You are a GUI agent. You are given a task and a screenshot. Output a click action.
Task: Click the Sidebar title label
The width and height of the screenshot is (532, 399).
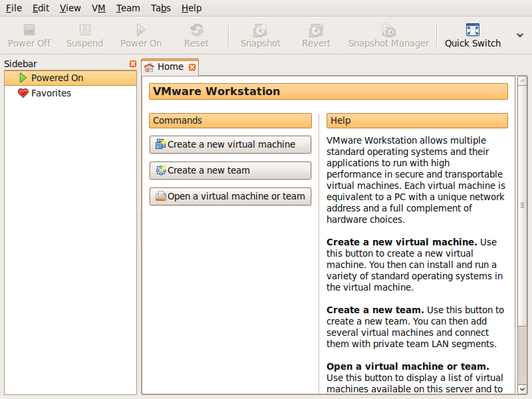(21, 64)
